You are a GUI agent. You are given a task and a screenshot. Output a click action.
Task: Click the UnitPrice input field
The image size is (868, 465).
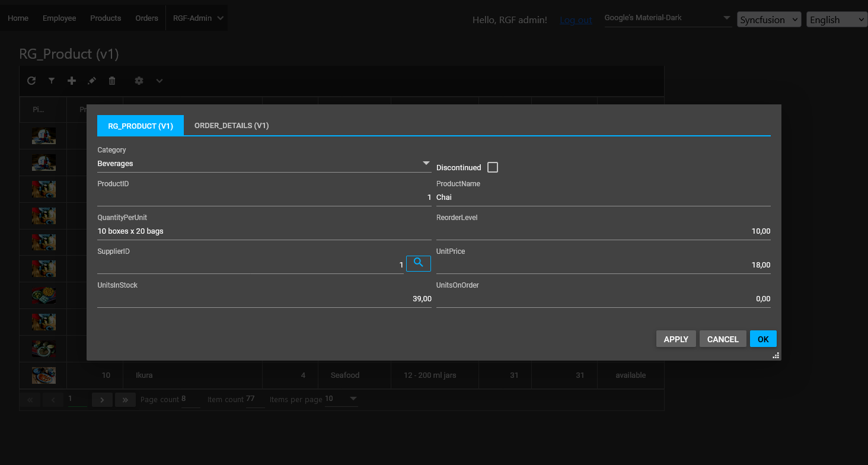coord(602,265)
